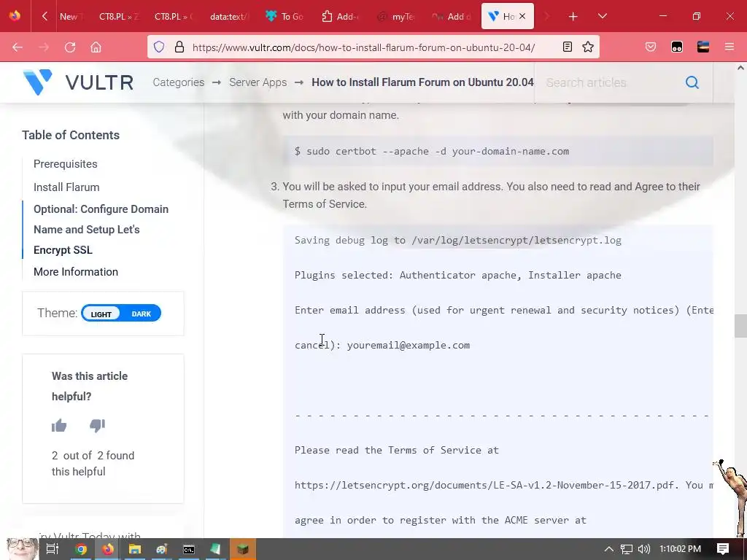Open Task View in taskbar
Viewport: 747px width, 560px height.
[x=53, y=549]
